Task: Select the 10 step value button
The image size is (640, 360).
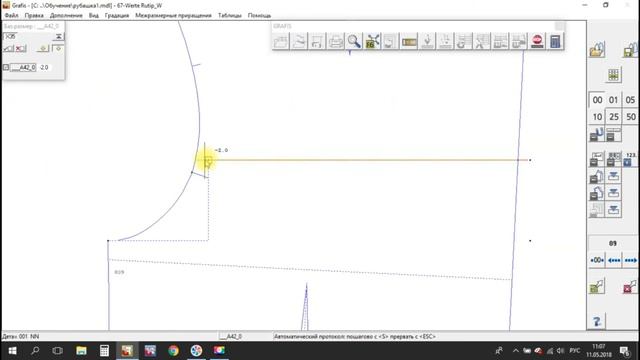Action: 597,117
